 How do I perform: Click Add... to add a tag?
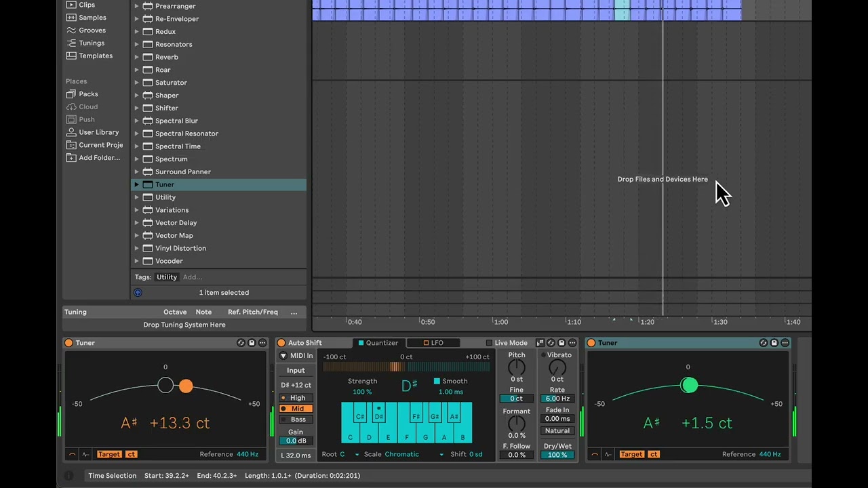point(193,277)
